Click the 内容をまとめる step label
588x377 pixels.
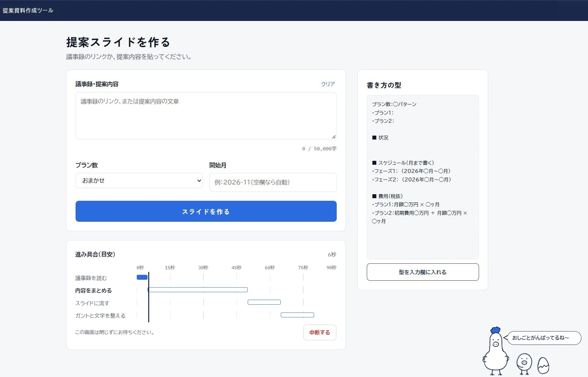[94, 291]
